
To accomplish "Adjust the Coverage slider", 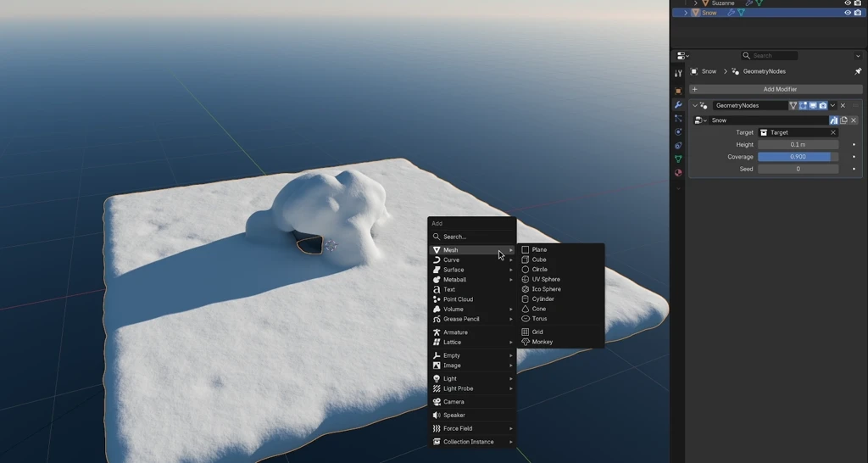I will (x=798, y=157).
